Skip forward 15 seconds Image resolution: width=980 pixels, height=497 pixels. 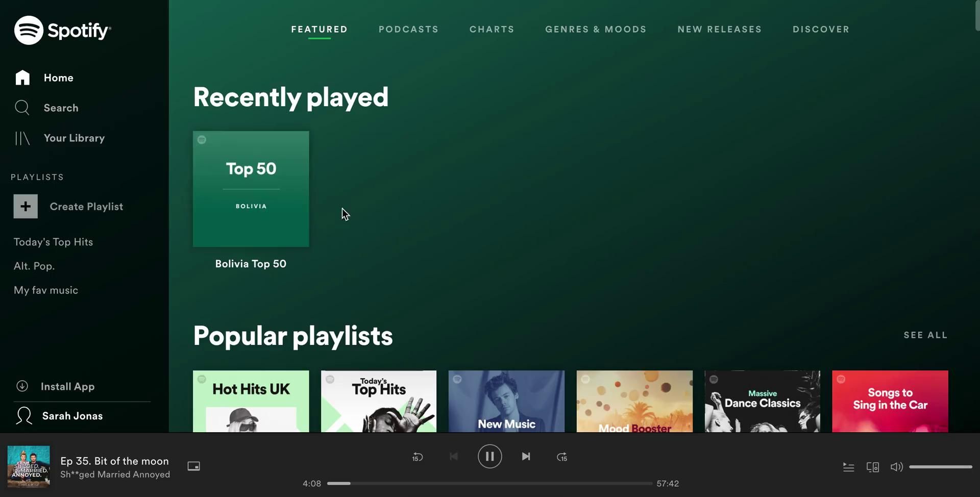561,457
